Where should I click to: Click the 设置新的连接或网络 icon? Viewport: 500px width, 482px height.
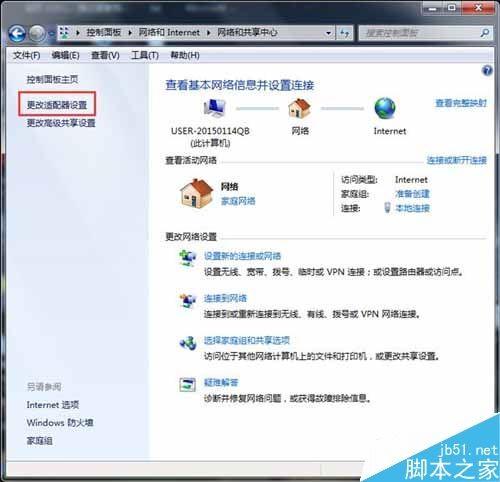[x=187, y=258]
